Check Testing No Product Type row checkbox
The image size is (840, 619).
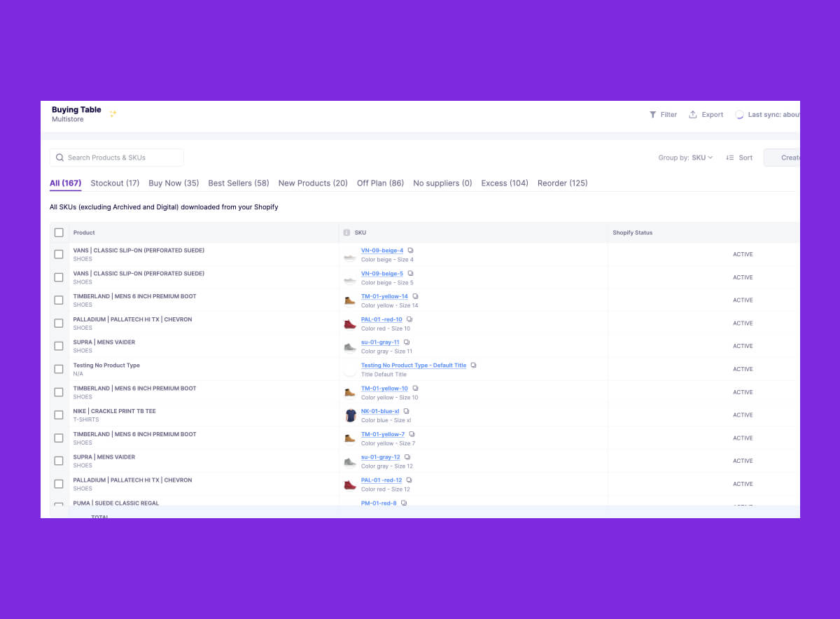coord(59,369)
